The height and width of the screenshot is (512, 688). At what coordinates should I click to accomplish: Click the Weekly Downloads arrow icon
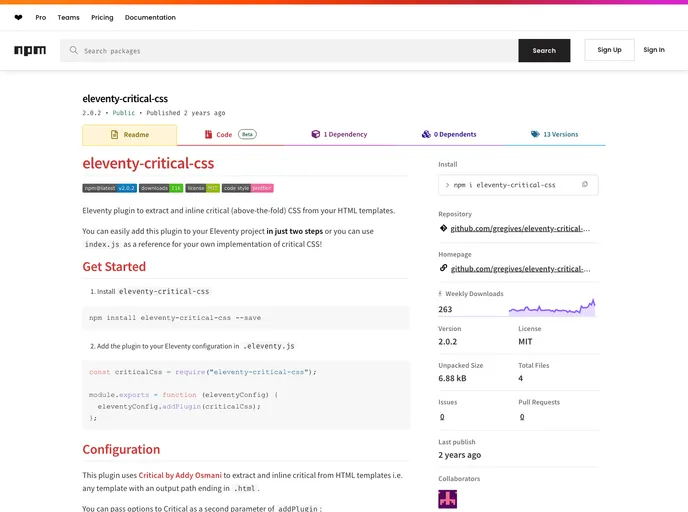tap(440, 294)
